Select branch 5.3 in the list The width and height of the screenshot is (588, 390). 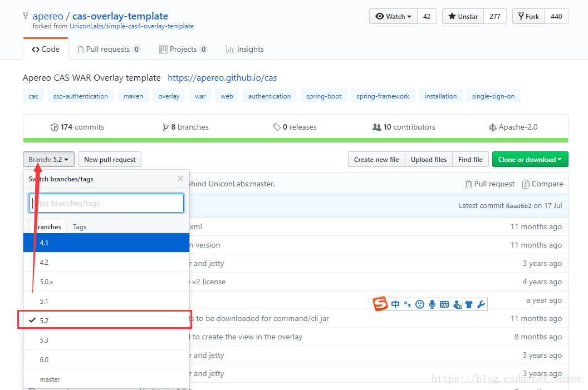106,340
